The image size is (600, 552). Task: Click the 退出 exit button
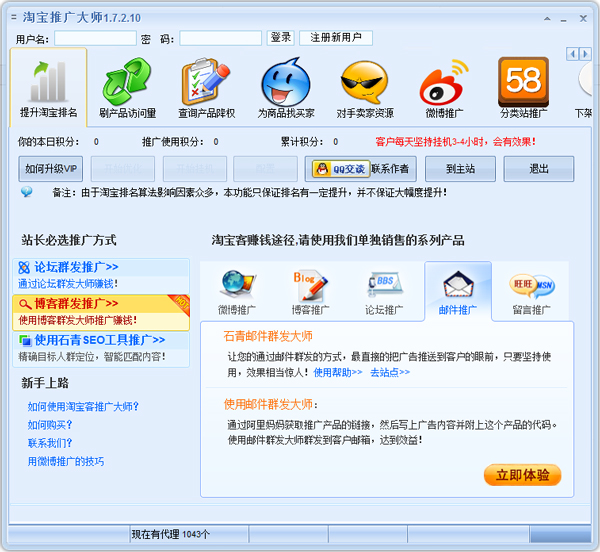pyautogui.click(x=539, y=169)
